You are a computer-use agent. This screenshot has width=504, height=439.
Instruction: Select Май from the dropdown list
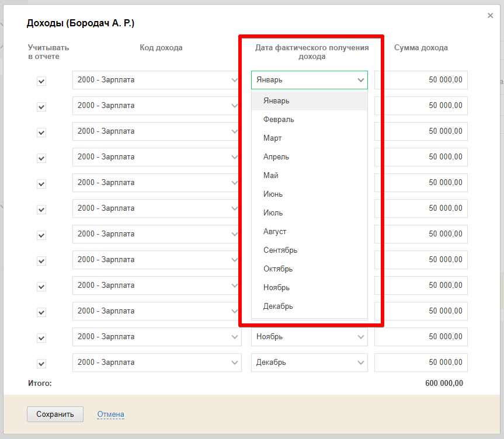[309, 176]
